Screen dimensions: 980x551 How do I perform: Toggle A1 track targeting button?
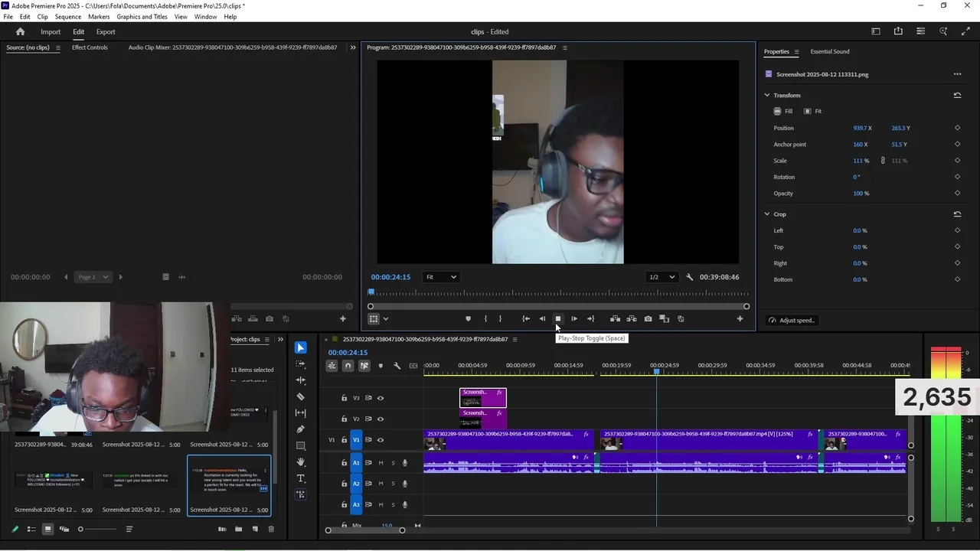tap(356, 462)
